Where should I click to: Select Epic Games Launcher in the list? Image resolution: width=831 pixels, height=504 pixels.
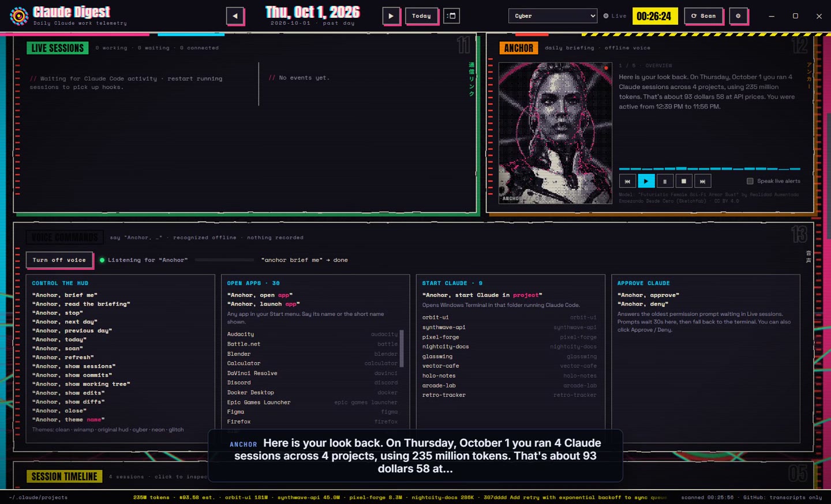[312, 403]
